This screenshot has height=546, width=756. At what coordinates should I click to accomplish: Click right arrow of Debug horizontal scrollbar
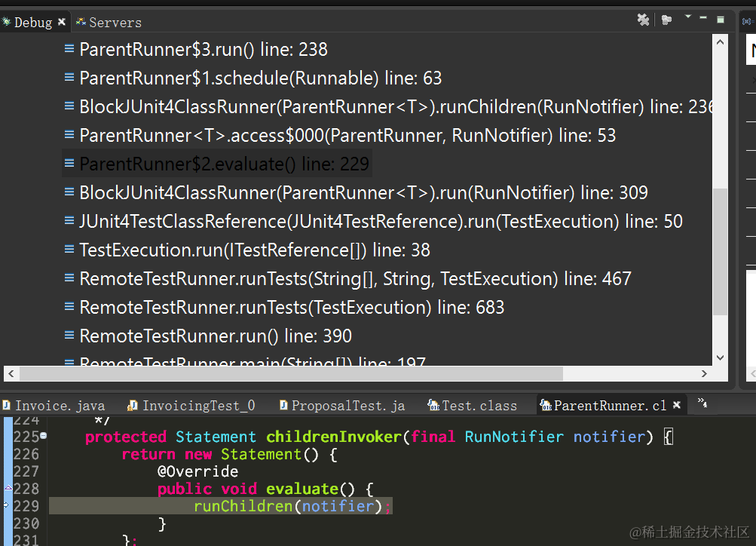click(705, 373)
